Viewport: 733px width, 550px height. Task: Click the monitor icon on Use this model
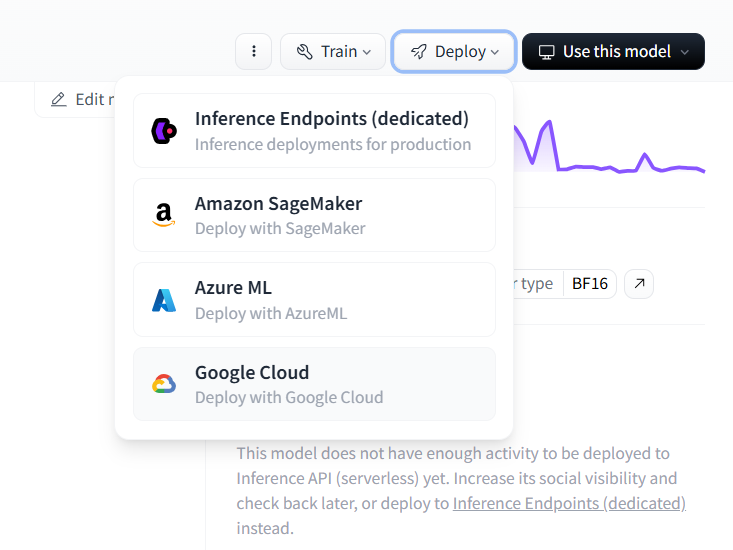[x=546, y=52]
